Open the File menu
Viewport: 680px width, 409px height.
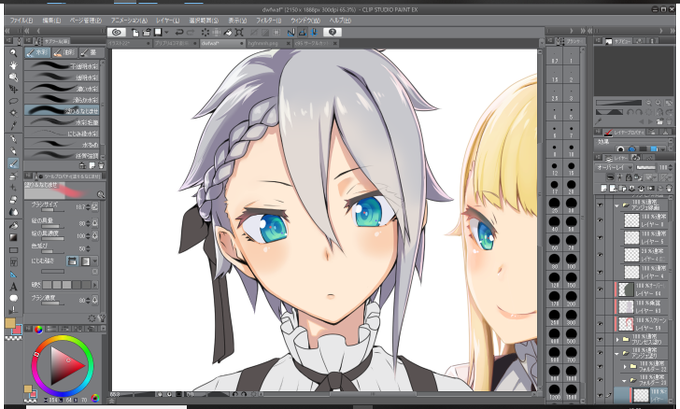click(x=21, y=20)
